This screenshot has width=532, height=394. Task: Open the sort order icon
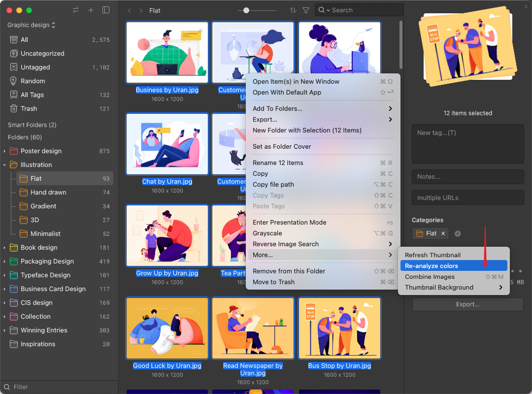point(293,10)
